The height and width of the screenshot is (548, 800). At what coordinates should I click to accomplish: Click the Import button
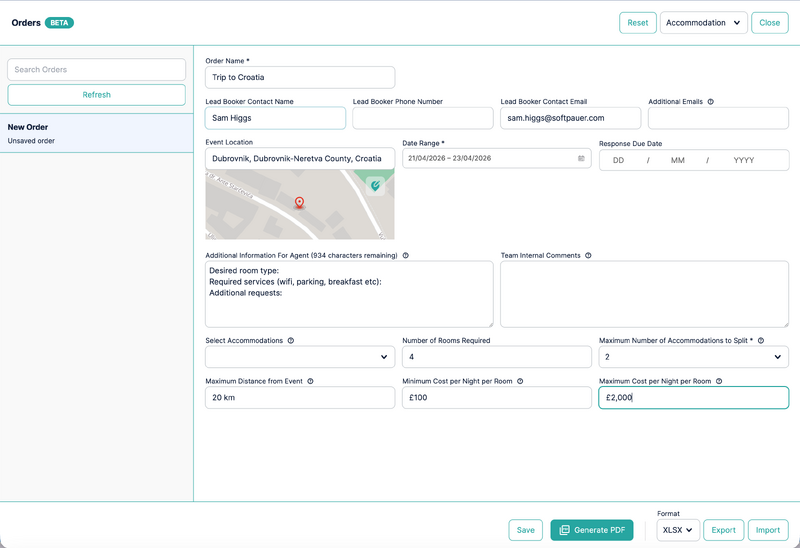(x=768, y=530)
